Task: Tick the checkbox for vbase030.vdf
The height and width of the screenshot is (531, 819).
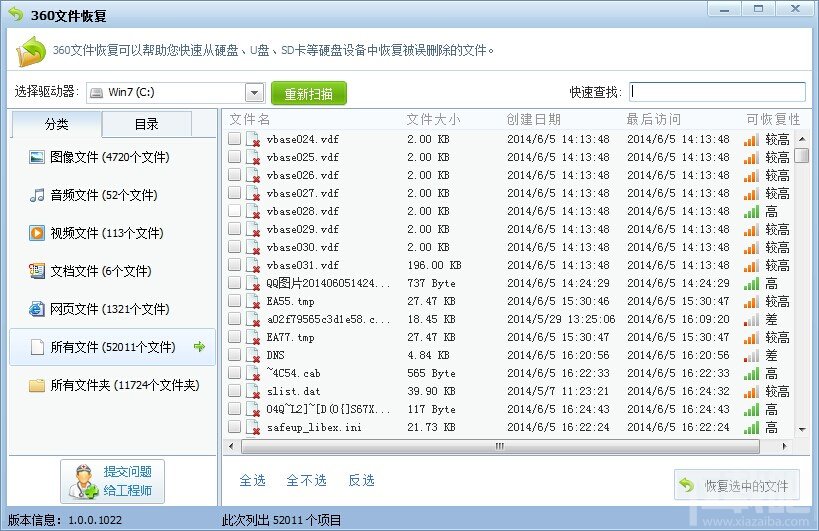Action: coord(234,246)
